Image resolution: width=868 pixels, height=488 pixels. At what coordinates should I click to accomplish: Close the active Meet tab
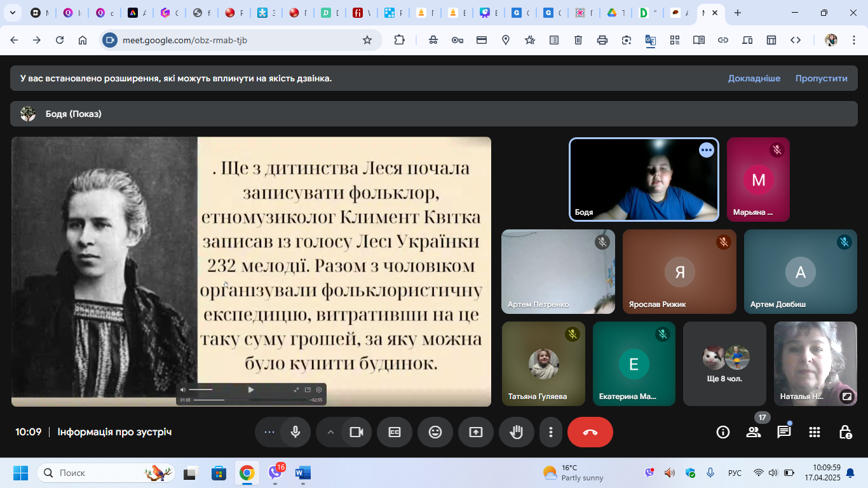pyautogui.click(x=715, y=13)
